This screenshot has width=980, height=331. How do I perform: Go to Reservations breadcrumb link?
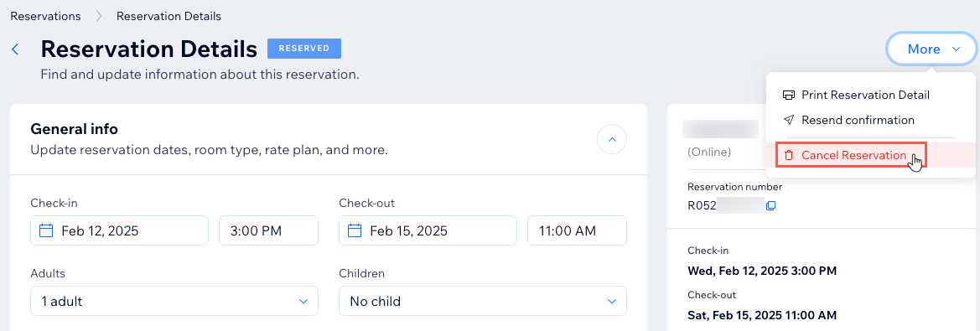(45, 16)
